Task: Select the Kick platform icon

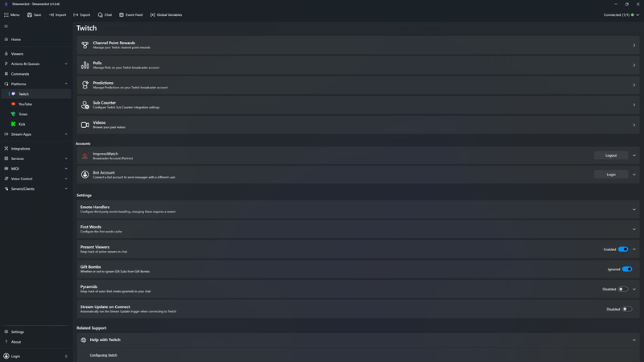Action: [x=14, y=124]
